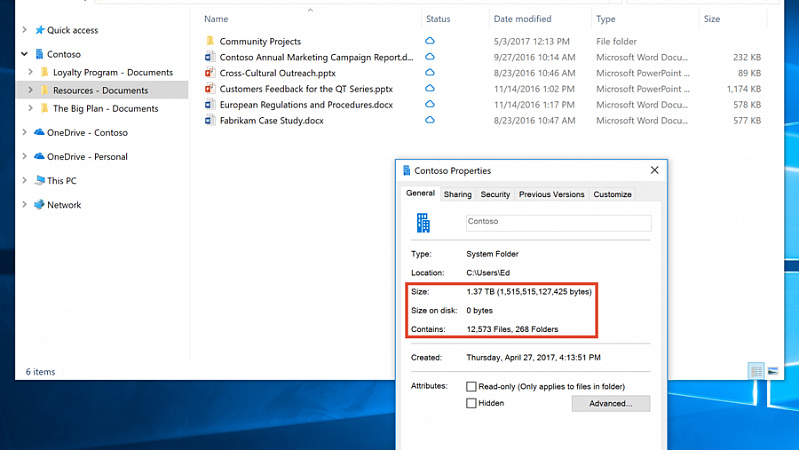Click the This PC computer icon
This screenshot has width=799, height=450.
(40, 180)
